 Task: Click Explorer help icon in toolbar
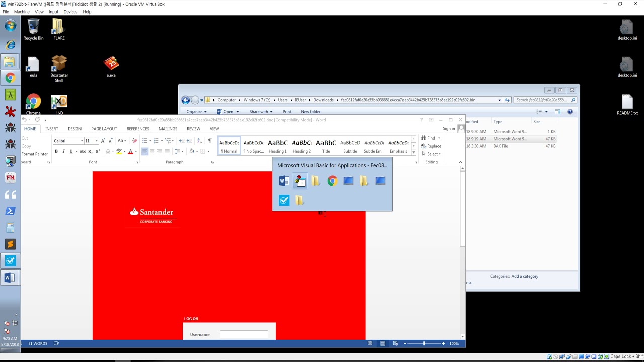click(570, 112)
